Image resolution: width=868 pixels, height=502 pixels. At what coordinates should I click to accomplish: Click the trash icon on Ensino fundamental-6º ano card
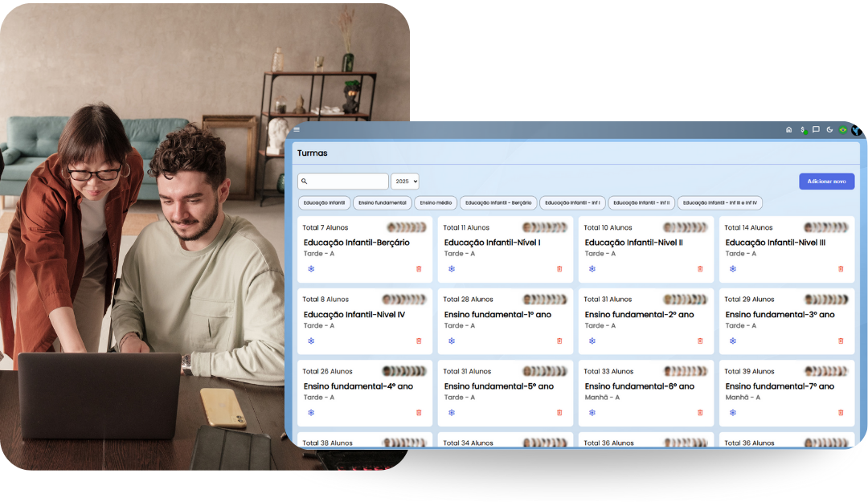pyautogui.click(x=699, y=412)
